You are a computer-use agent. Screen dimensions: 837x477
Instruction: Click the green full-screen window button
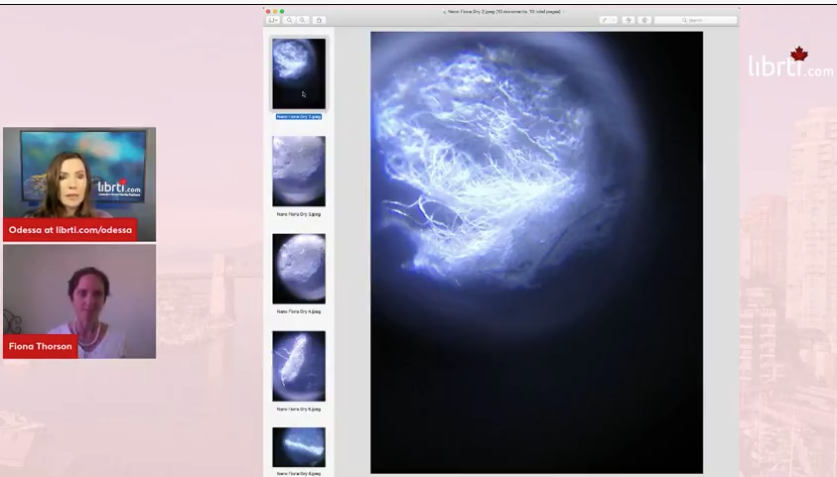282,11
